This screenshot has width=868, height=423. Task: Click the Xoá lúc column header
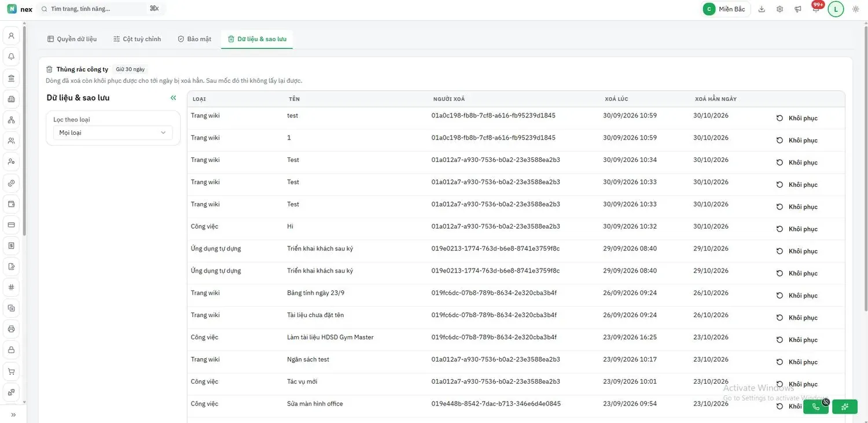616,99
